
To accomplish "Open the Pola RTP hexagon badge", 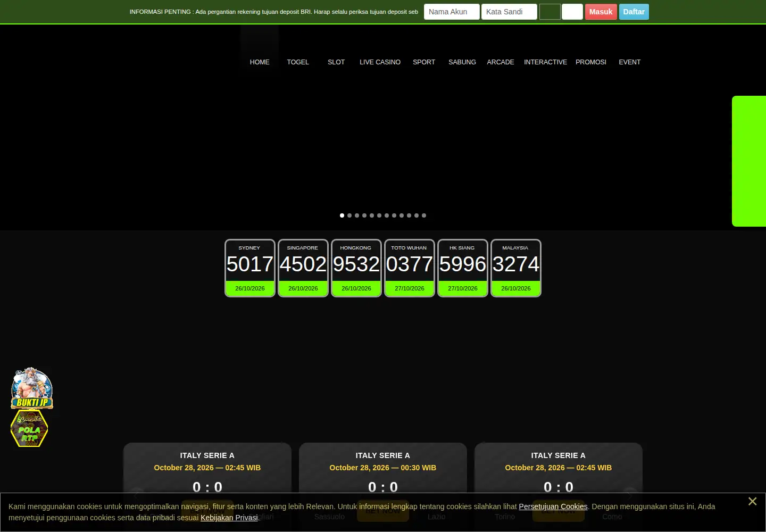I will coord(29,428).
